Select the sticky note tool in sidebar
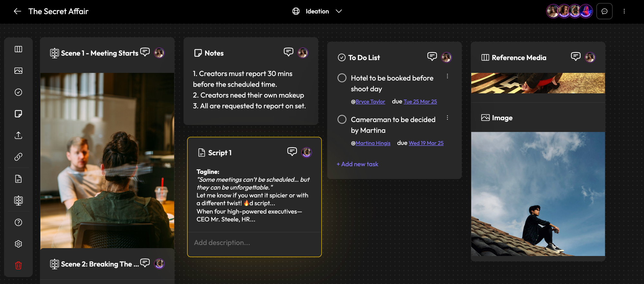This screenshot has height=284, width=644. [x=18, y=114]
